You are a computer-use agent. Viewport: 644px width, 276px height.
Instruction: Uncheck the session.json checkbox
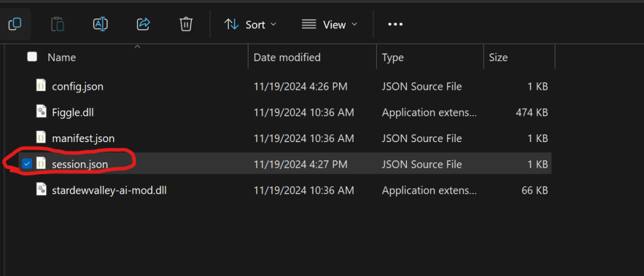tap(26, 164)
